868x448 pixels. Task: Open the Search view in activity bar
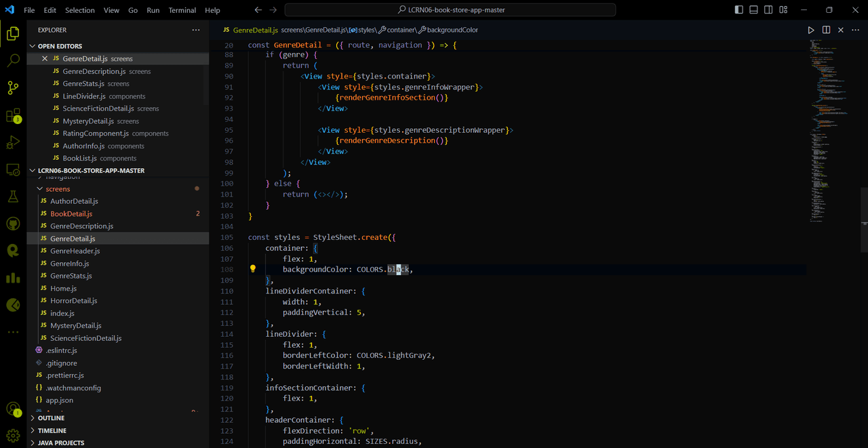(13, 61)
